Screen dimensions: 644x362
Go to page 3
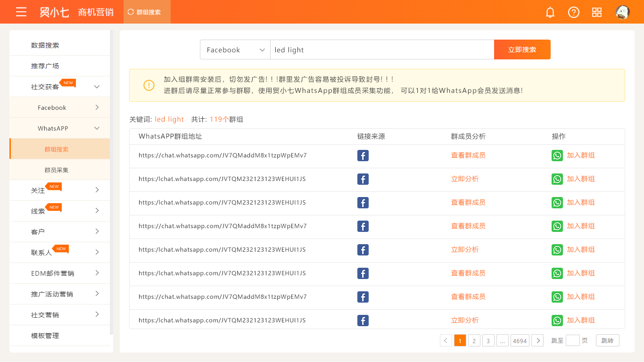488,340
